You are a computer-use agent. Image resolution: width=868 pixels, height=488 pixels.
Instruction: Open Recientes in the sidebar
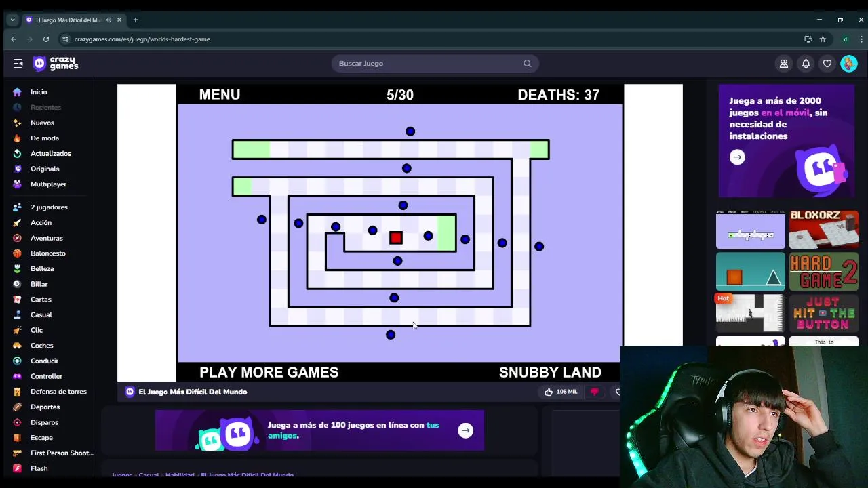tap(47, 107)
